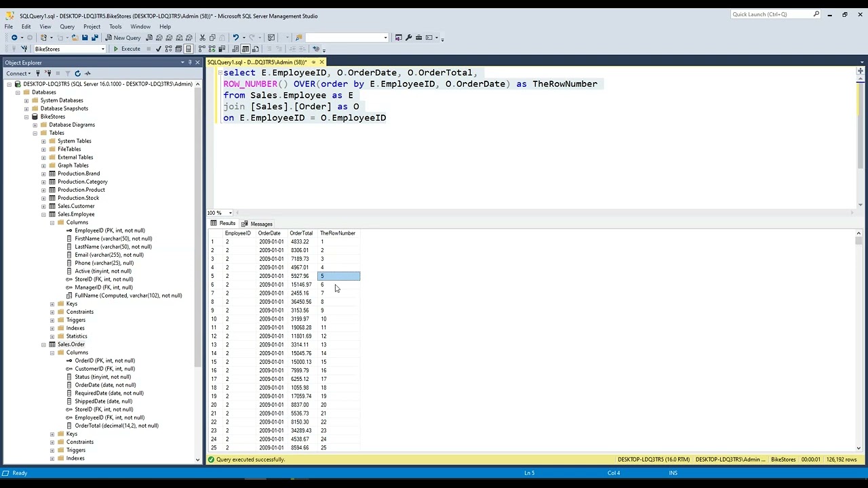Viewport: 868px width, 488px height.
Task: Click the results grid vertical scrollbar
Action: 859,342
